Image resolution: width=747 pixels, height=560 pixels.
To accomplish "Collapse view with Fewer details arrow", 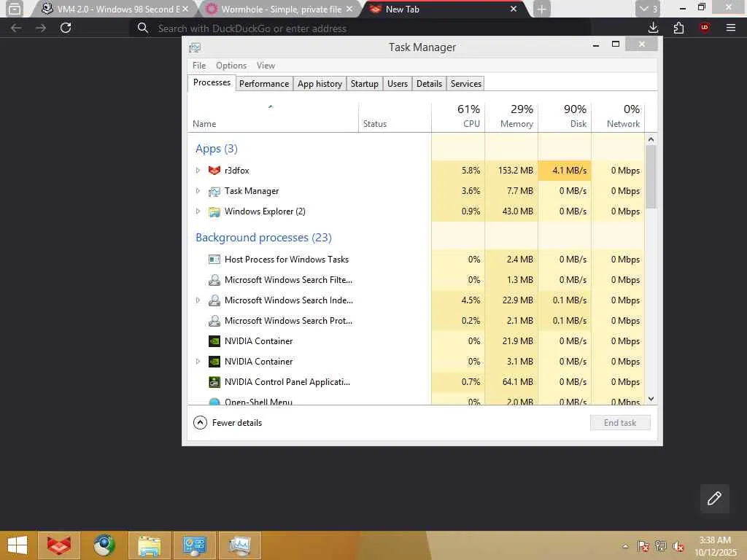I will 200,422.
